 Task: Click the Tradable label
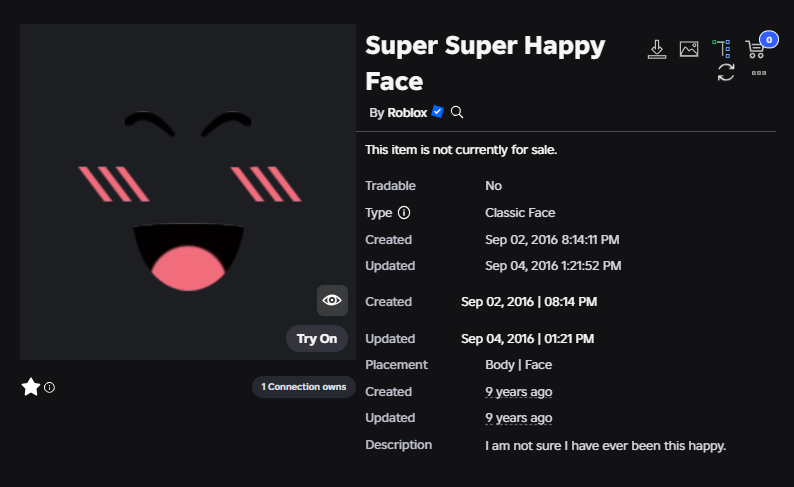(x=390, y=186)
